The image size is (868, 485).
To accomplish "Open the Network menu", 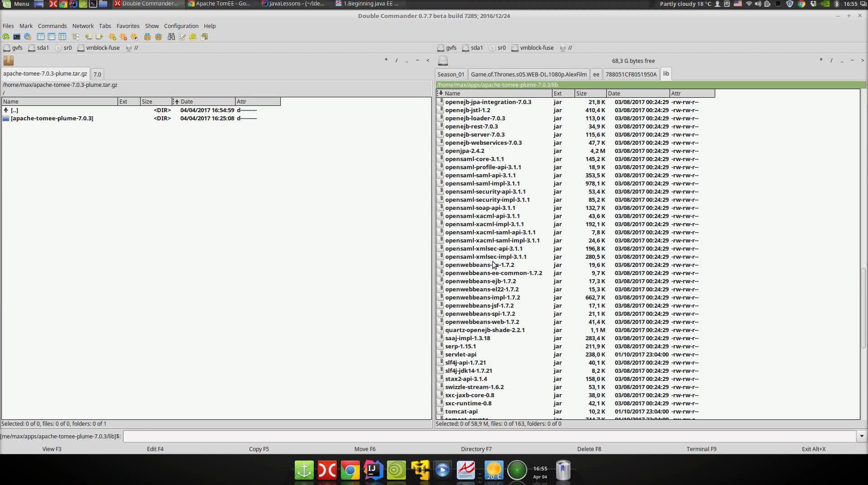I will tap(83, 26).
